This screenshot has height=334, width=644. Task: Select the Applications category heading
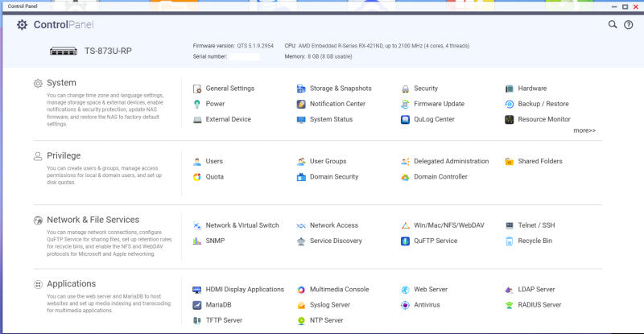click(x=71, y=284)
